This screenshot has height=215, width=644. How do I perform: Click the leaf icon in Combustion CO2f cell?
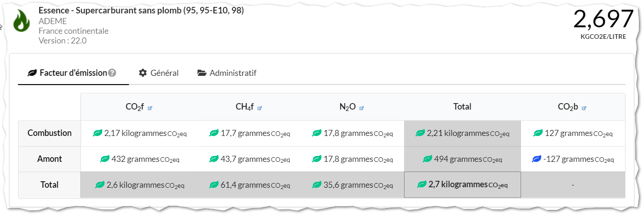(98, 133)
